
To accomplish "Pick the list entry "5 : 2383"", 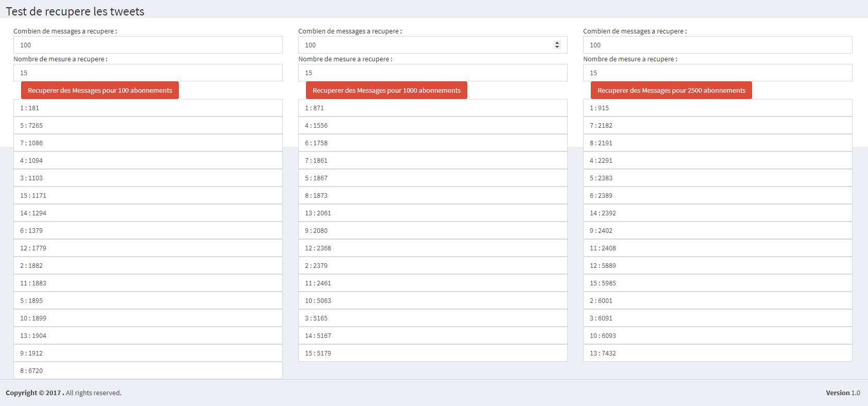I will tap(718, 178).
